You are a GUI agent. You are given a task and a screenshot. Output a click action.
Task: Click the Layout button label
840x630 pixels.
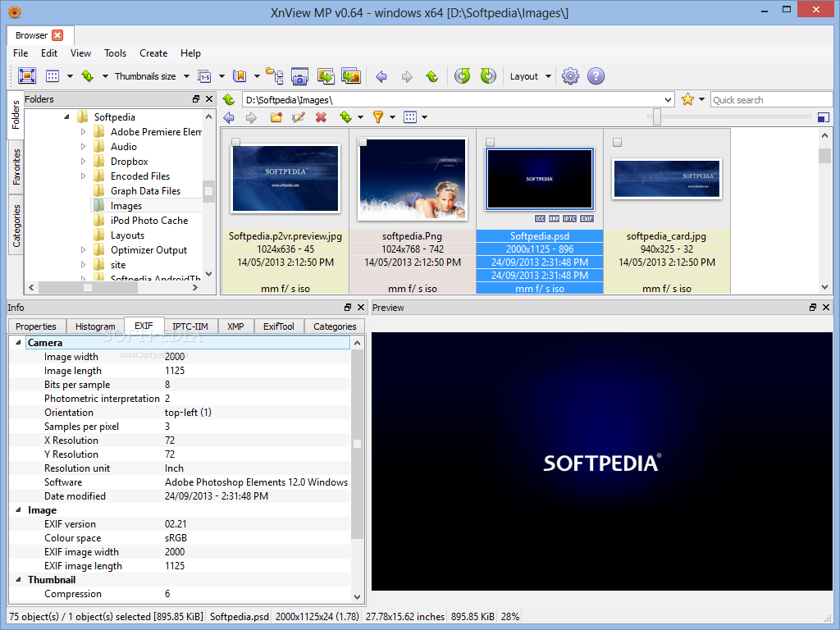click(524, 76)
